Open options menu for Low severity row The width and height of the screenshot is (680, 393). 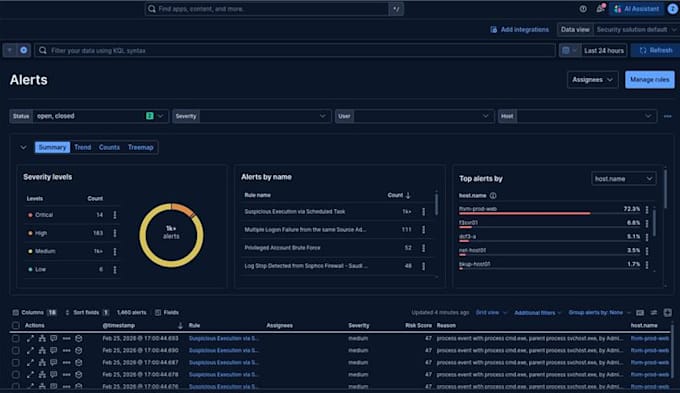pyautogui.click(x=114, y=269)
